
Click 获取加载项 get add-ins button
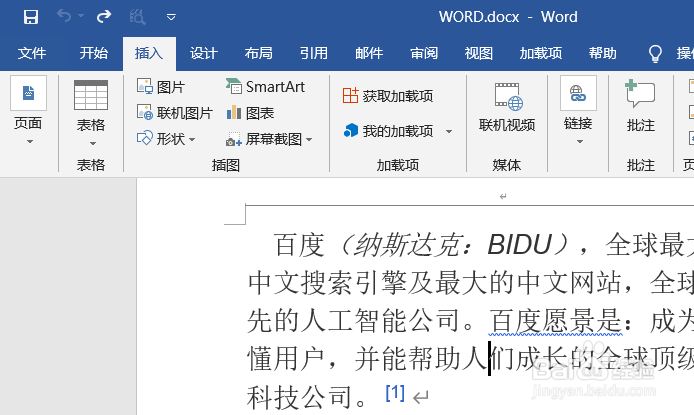tap(388, 96)
